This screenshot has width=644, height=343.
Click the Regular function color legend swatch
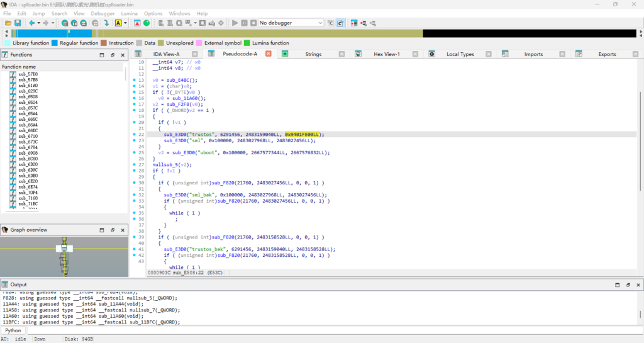(x=55, y=43)
